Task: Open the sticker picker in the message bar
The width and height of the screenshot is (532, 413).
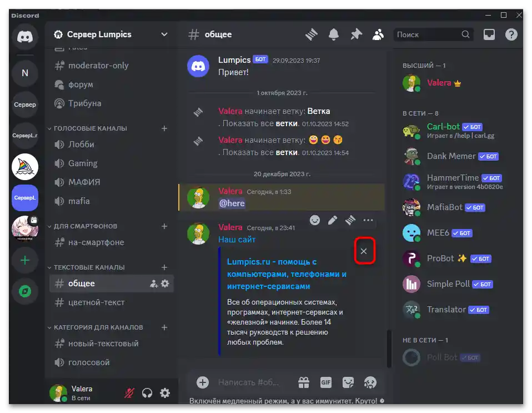Action: (x=348, y=382)
